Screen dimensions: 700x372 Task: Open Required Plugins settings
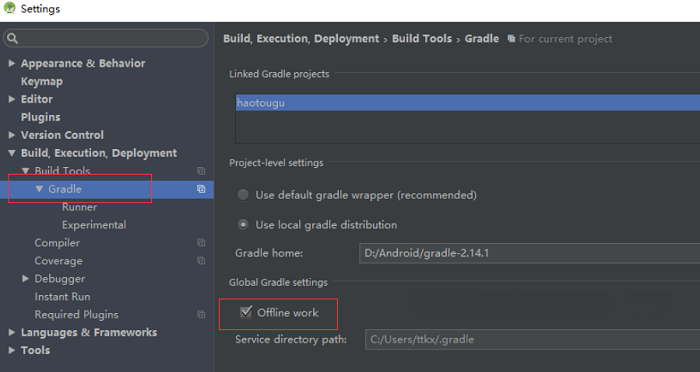(76, 314)
